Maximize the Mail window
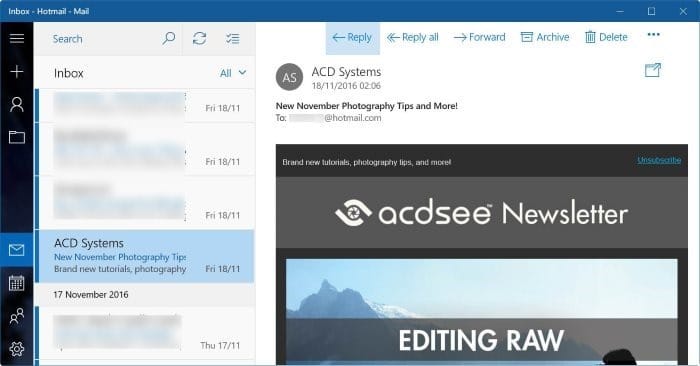The image size is (700, 366). point(651,11)
